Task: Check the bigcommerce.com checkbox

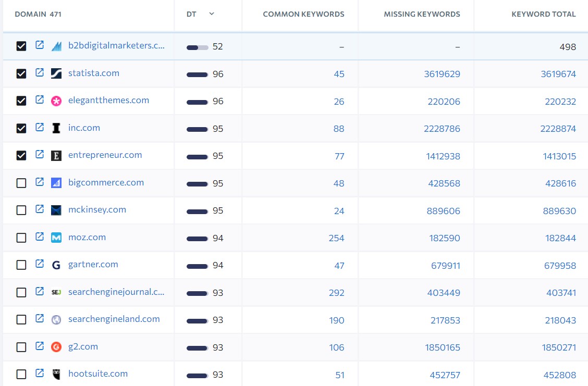Action: pos(21,183)
